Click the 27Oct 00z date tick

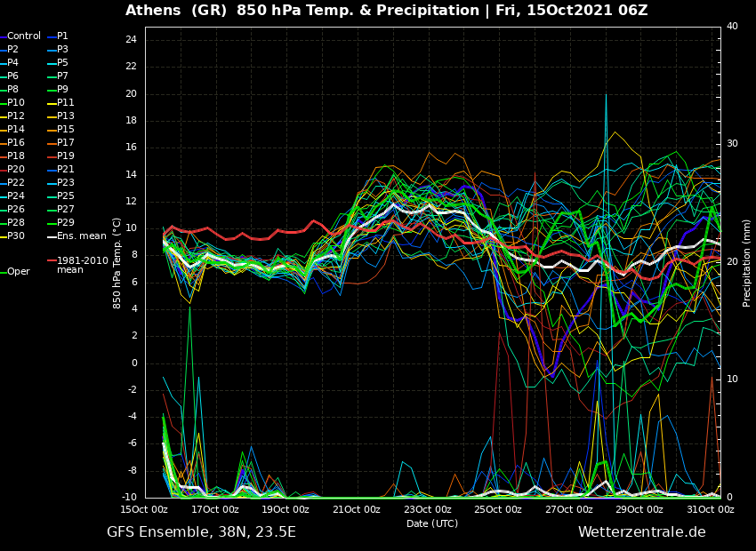click(569, 510)
